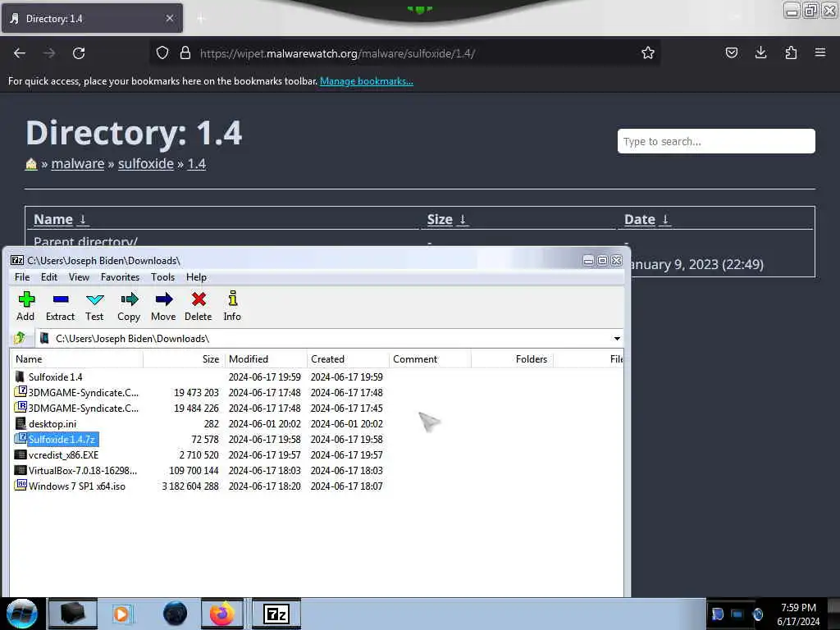
Task: Run the Test archive tool
Action: 94,306
